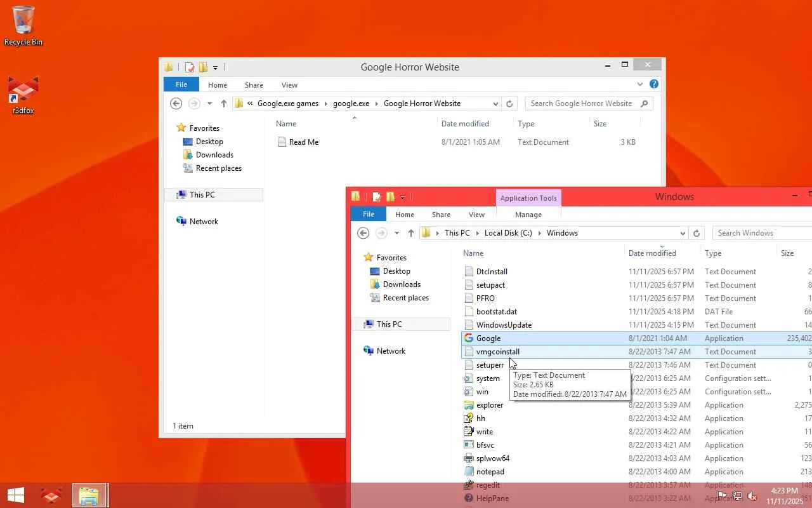Screen dimensions: 812x508
Task: Click the File Explorer taskbar icon
Action: click(89, 495)
